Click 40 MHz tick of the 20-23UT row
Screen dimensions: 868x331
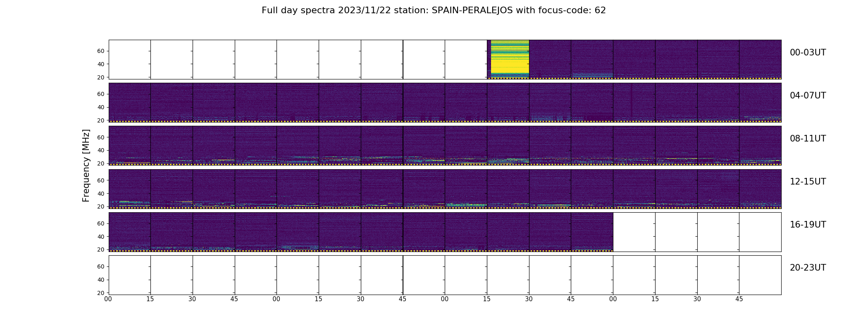pos(101,280)
